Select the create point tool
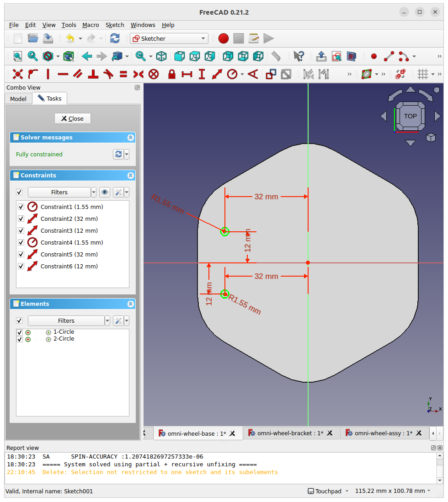448x502 pixels. tap(373, 56)
